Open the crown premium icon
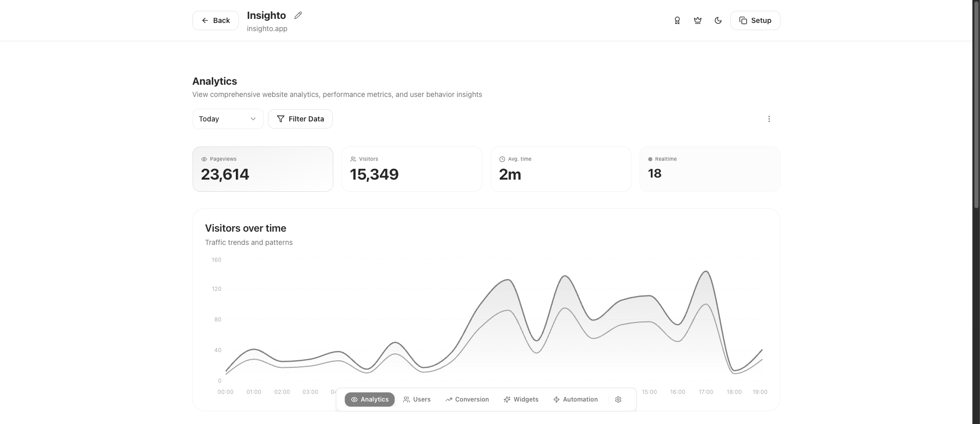Viewport: 980px width, 424px height. pyautogui.click(x=697, y=20)
